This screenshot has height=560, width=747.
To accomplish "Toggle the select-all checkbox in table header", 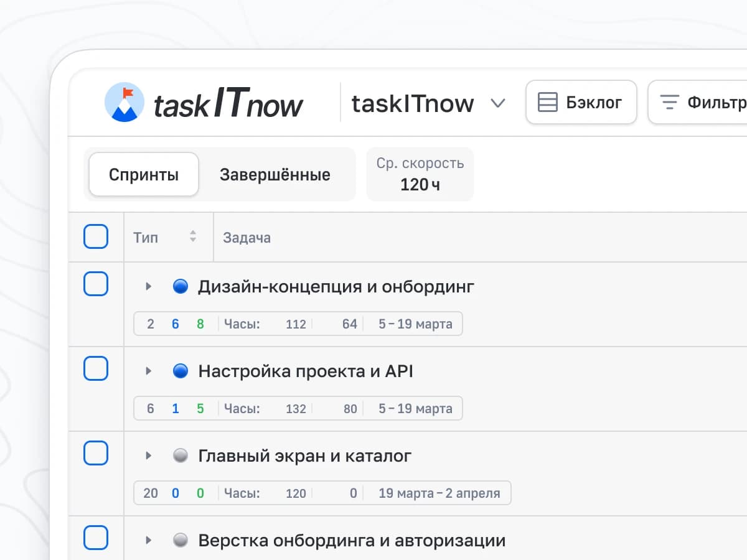I will click(96, 236).
